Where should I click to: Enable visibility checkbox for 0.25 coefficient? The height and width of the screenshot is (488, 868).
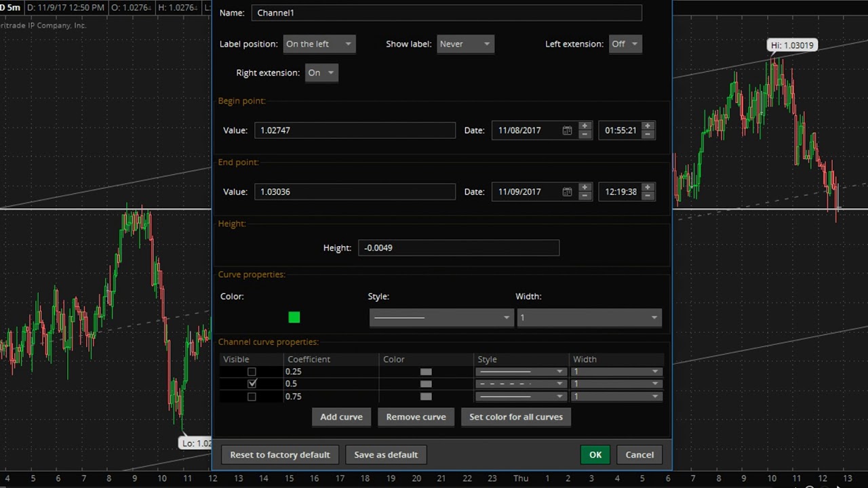[x=252, y=371]
